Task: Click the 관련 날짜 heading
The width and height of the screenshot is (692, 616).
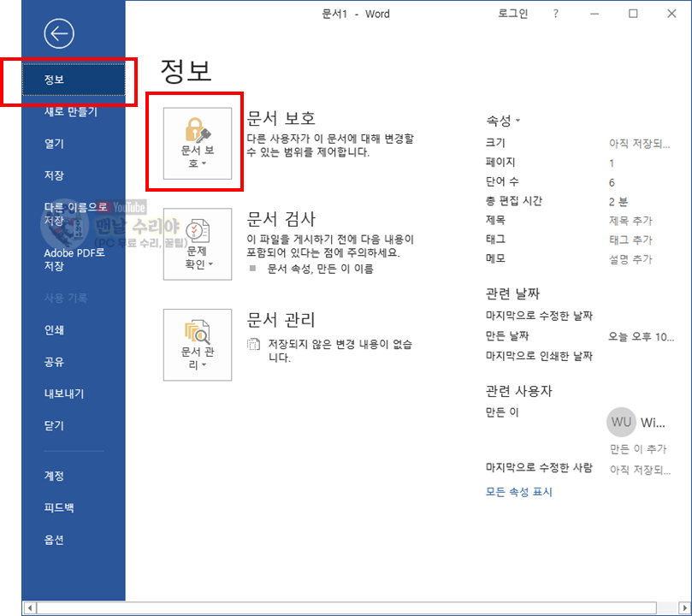Action: click(512, 293)
